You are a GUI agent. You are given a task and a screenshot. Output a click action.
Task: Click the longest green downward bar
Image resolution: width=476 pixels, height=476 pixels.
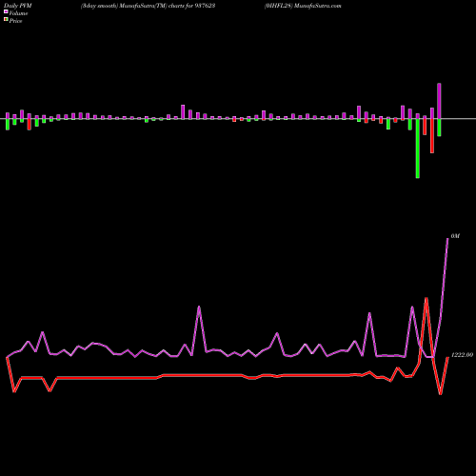click(418, 149)
